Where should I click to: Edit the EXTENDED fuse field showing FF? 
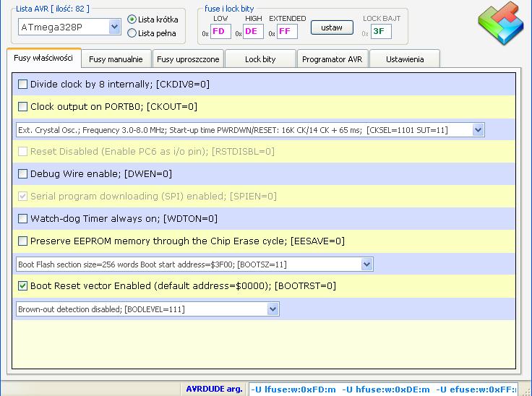tap(287, 32)
